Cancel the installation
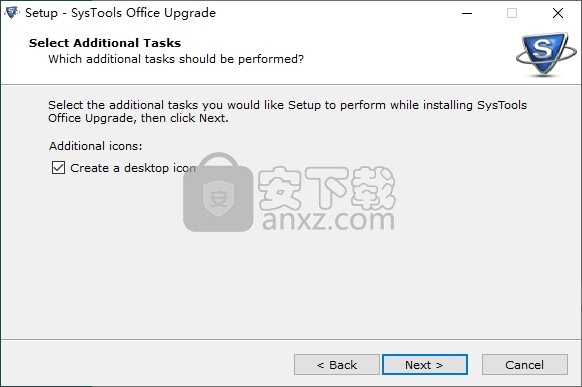The image size is (582, 387). [x=524, y=364]
